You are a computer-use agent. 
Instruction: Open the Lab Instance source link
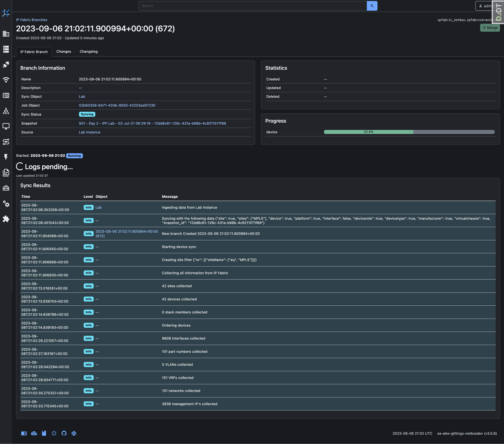pos(89,132)
